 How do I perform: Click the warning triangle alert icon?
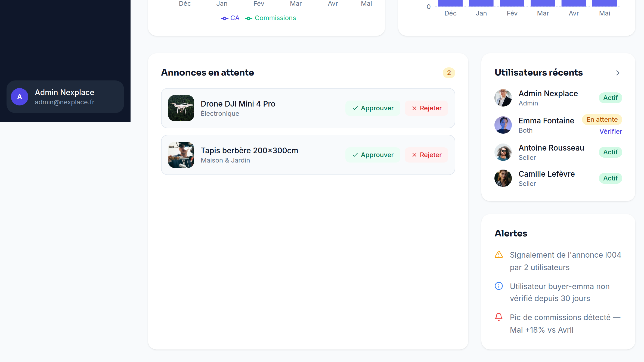click(x=499, y=255)
